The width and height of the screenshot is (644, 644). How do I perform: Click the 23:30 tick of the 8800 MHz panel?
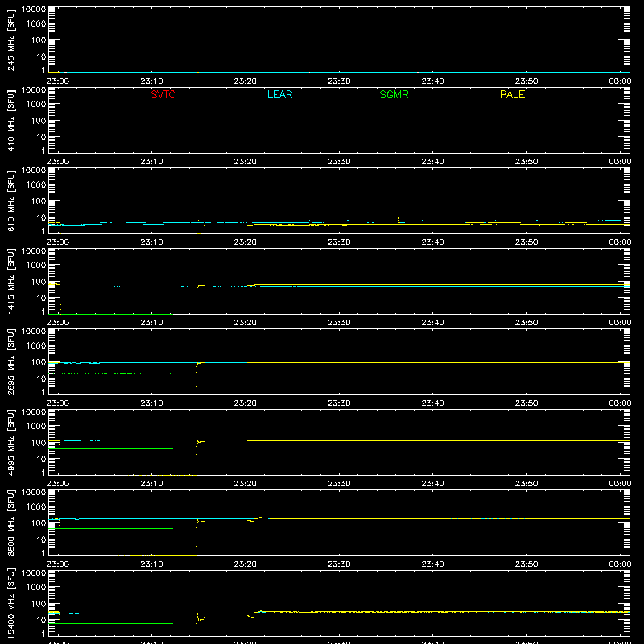pos(339,564)
